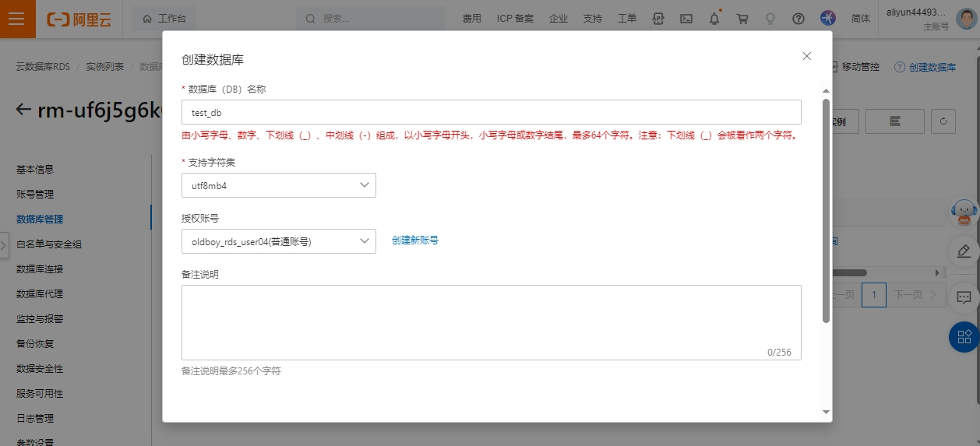
Task: Open Cloud Shell terminal icon
Action: (686, 19)
